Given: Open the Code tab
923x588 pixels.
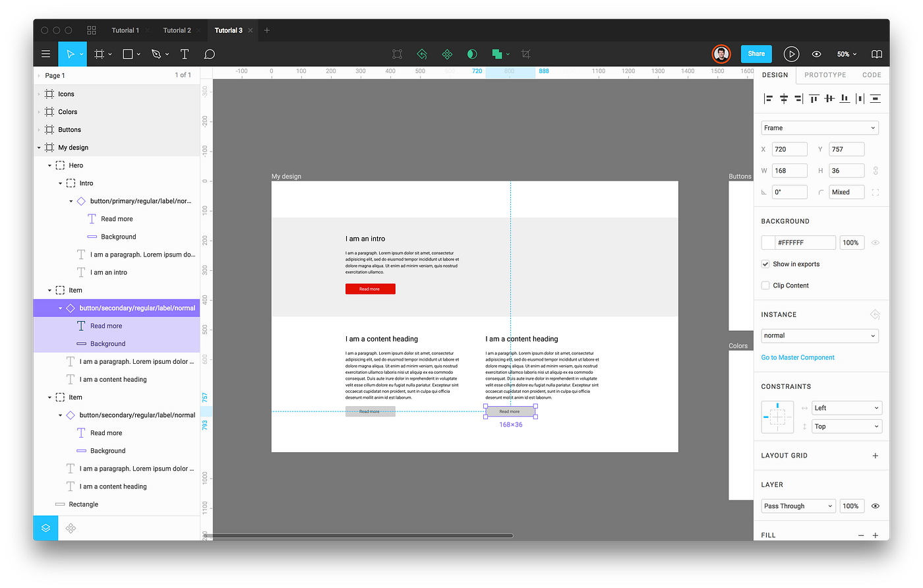Looking at the screenshot, I should coord(872,75).
